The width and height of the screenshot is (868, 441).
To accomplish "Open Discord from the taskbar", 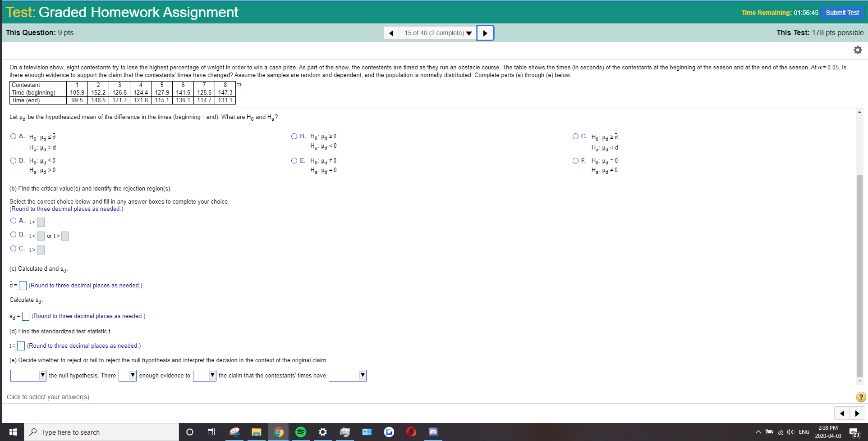I will pyautogui.click(x=433, y=432).
